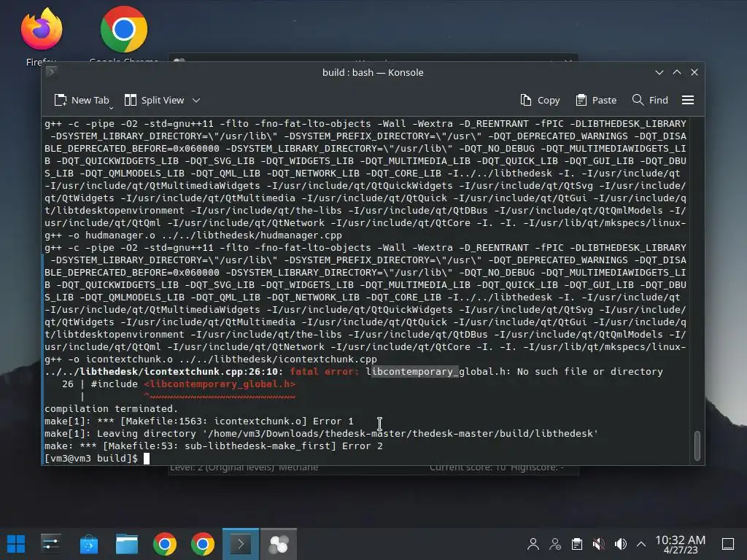Click active Konsole taskbar entry

[241, 544]
